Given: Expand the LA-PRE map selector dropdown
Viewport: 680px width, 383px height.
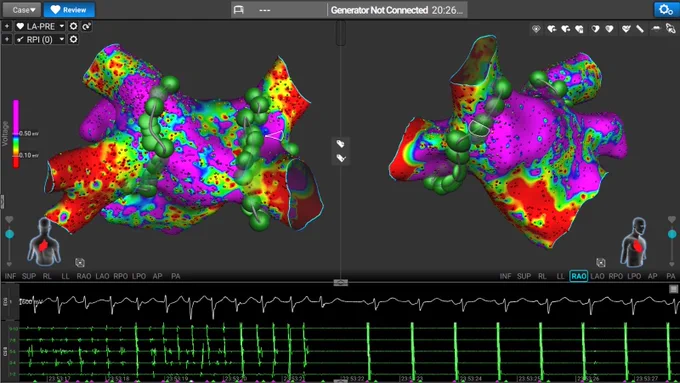Looking at the screenshot, I should (x=40, y=26).
